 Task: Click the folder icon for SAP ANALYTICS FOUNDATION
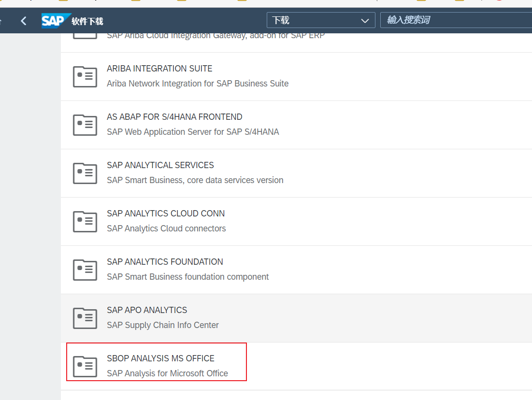tap(85, 270)
